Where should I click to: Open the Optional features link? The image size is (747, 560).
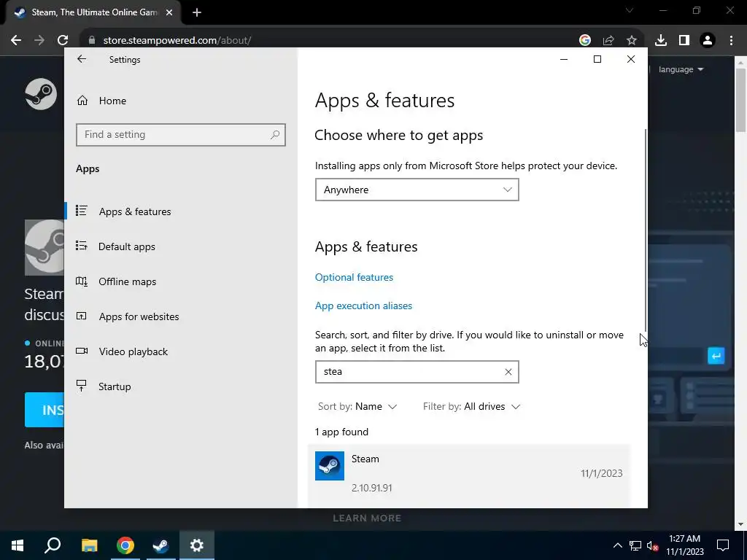point(354,277)
